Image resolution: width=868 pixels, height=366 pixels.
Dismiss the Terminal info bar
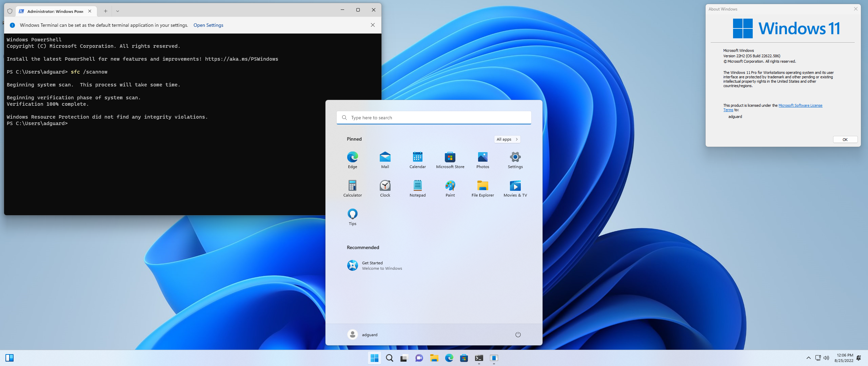tap(373, 25)
